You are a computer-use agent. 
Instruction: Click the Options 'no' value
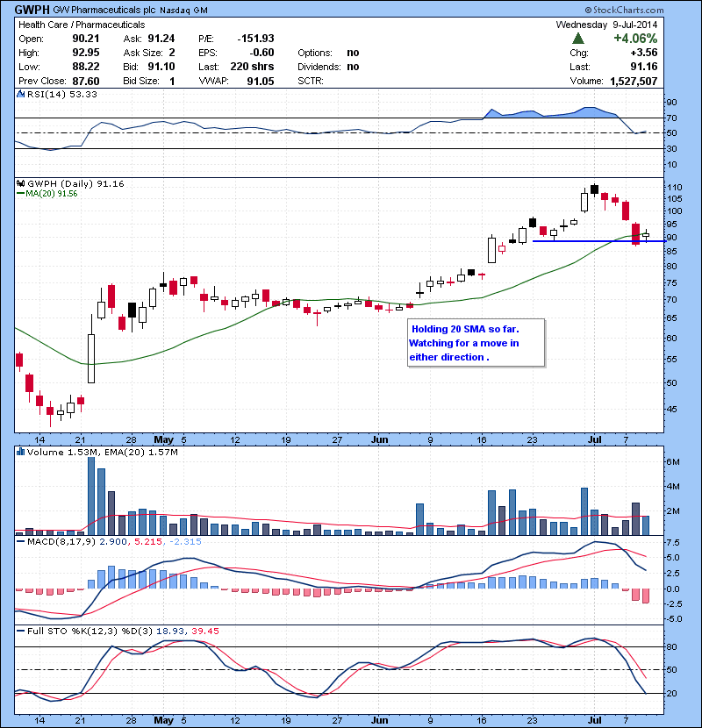click(x=353, y=53)
